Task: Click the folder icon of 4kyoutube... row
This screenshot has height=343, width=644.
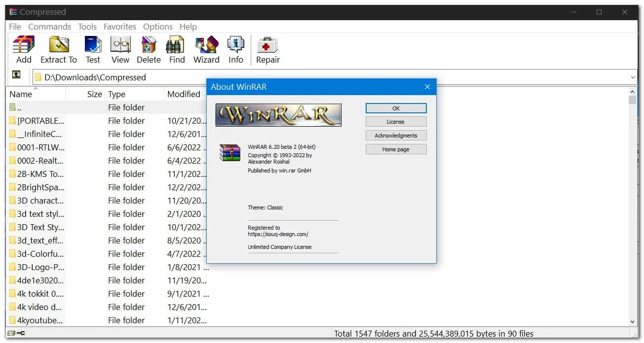Action: pos(12,320)
